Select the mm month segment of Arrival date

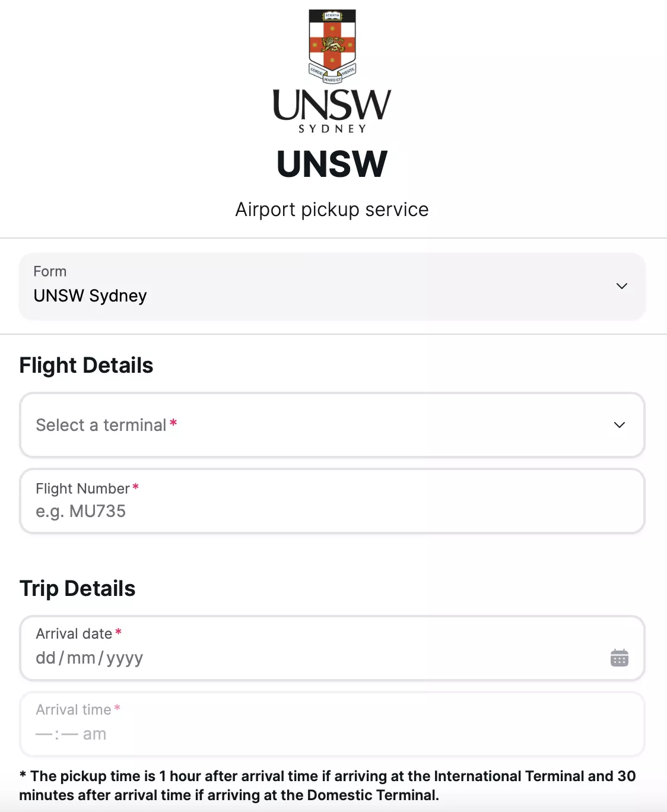click(81, 658)
